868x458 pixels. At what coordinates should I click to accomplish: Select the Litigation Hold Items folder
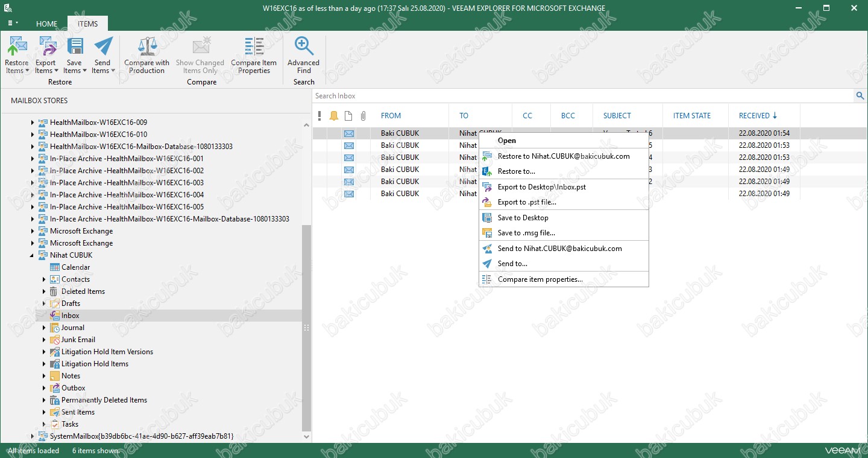point(95,364)
